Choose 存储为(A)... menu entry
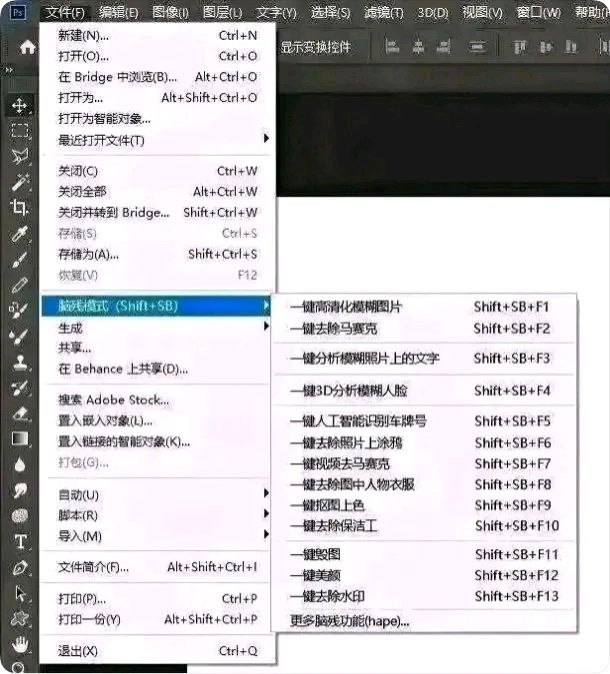Image resolution: width=610 pixels, height=674 pixels. (157, 254)
